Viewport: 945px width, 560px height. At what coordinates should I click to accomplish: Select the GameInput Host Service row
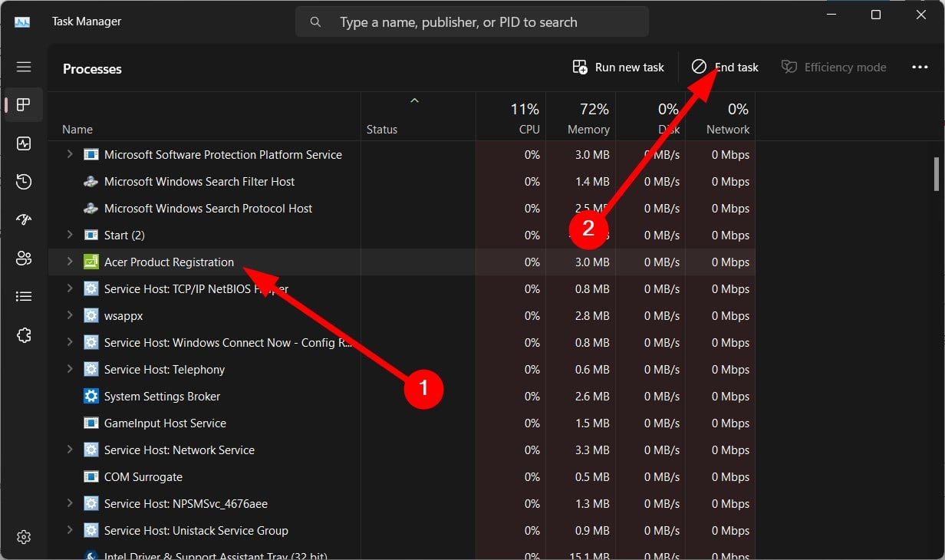pos(402,423)
